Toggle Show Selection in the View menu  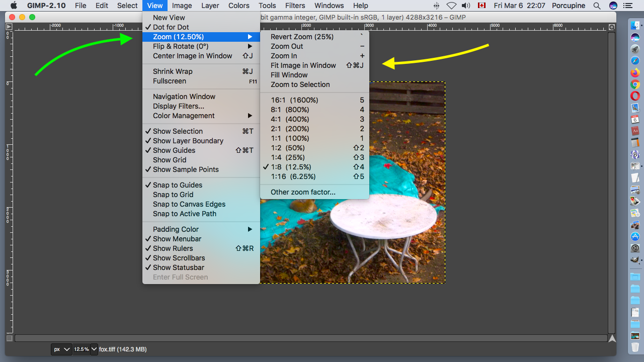pos(201,131)
